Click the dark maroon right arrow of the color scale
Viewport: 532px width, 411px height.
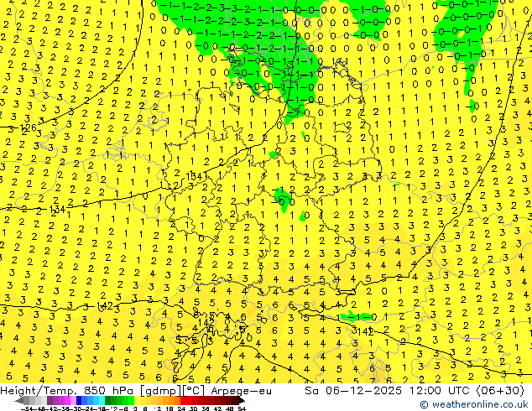tap(243, 400)
